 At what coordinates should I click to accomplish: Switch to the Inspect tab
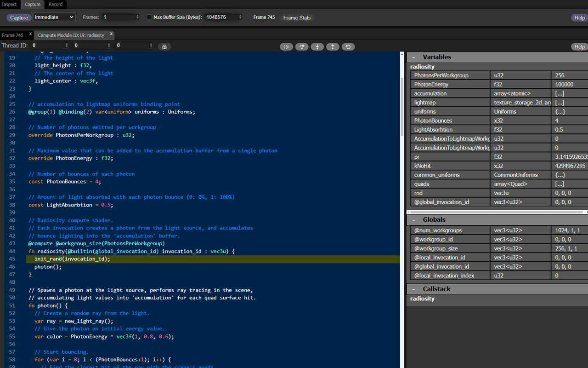tap(10, 4)
